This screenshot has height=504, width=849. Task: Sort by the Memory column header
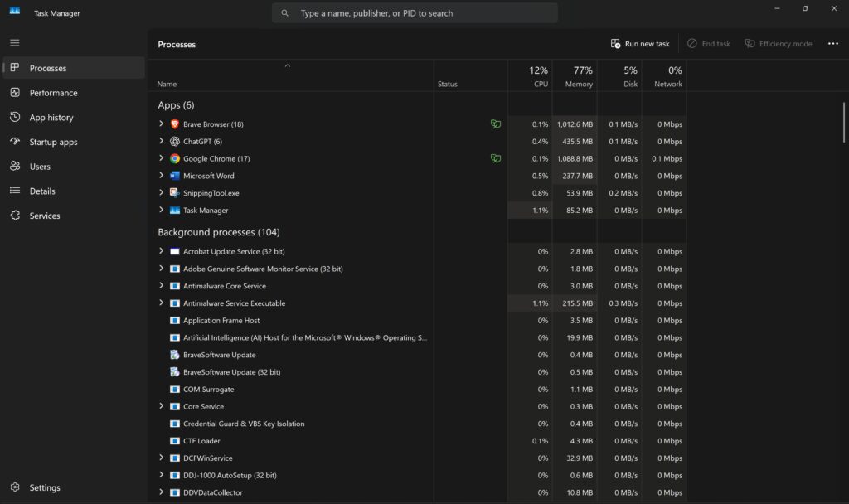click(x=575, y=75)
